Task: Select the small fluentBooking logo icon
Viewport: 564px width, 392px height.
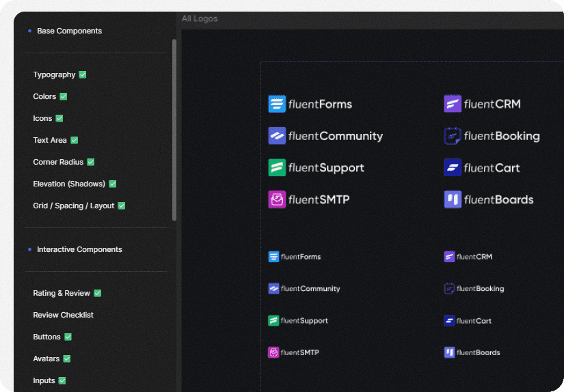Action: (449, 288)
